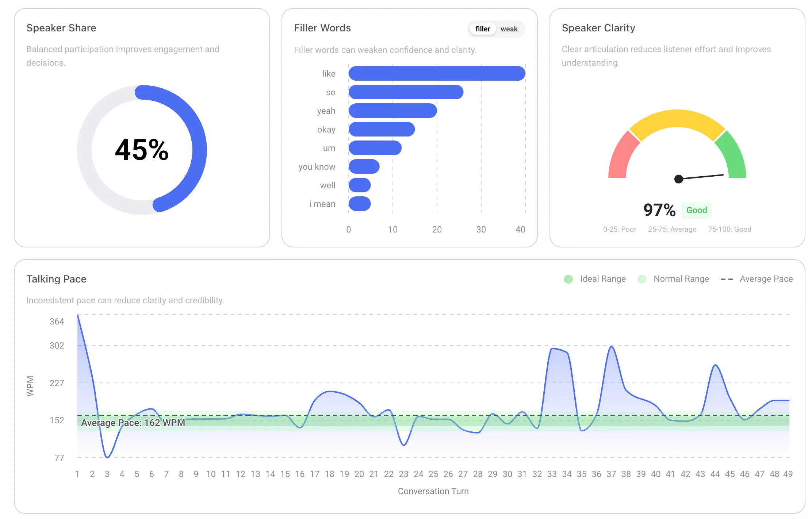Image resolution: width=812 pixels, height=519 pixels.
Task: Click the 364 WPM axis label
Action: 57,322
